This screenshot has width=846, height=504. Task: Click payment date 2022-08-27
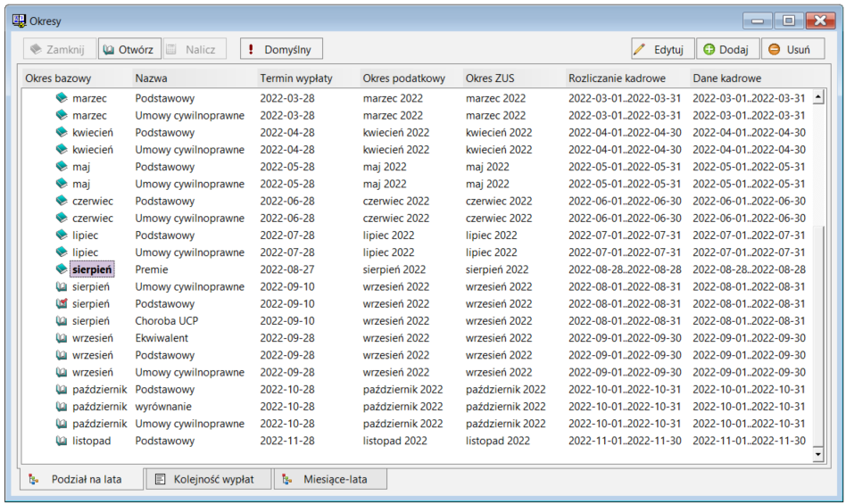click(x=287, y=269)
